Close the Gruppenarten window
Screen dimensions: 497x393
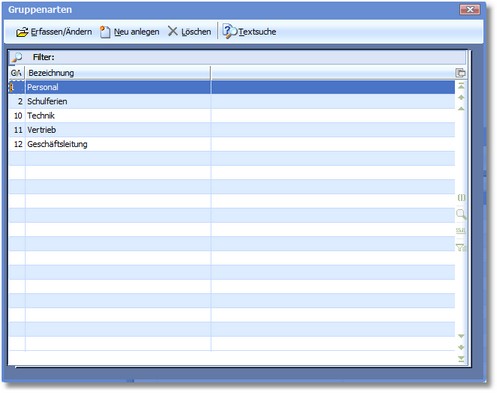click(x=470, y=9)
